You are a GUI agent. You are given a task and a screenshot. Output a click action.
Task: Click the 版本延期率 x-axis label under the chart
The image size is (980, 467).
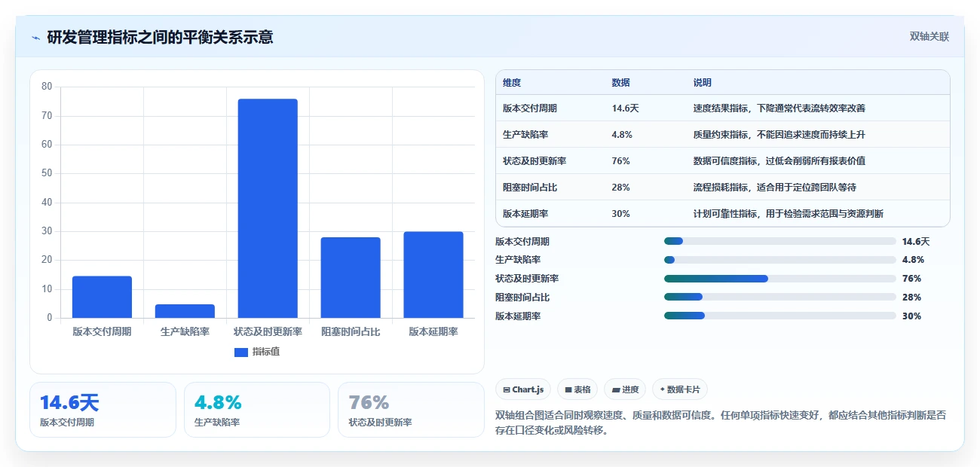(x=433, y=331)
